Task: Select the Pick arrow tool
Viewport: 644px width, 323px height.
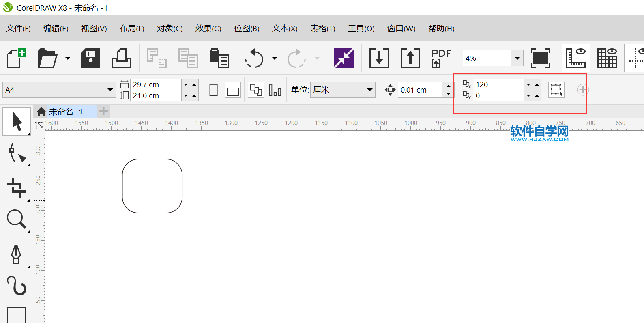Action: tap(17, 121)
